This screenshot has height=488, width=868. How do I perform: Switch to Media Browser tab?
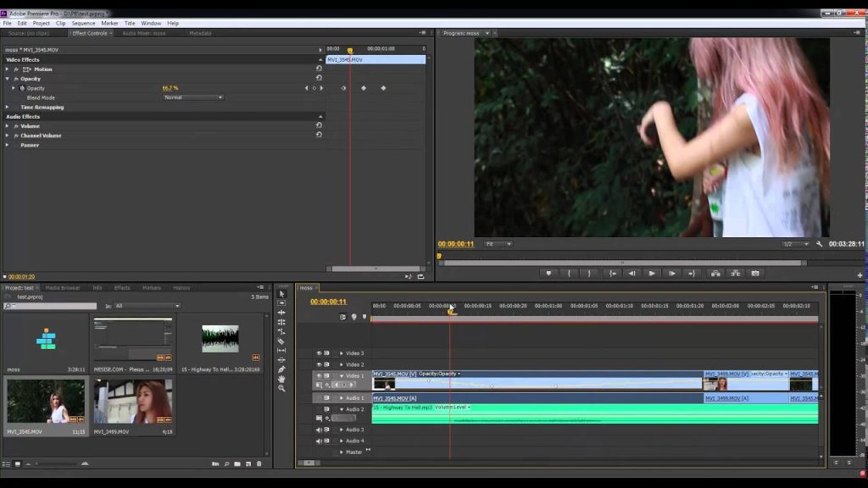tap(63, 288)
